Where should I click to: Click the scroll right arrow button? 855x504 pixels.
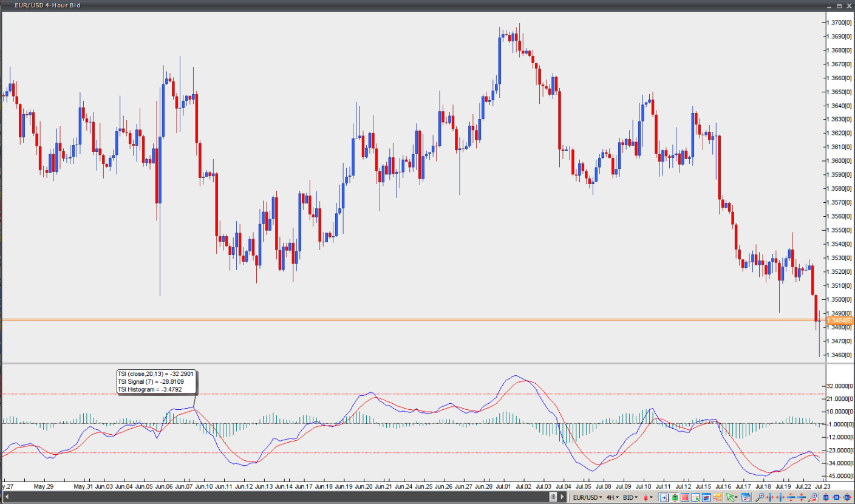563,498
